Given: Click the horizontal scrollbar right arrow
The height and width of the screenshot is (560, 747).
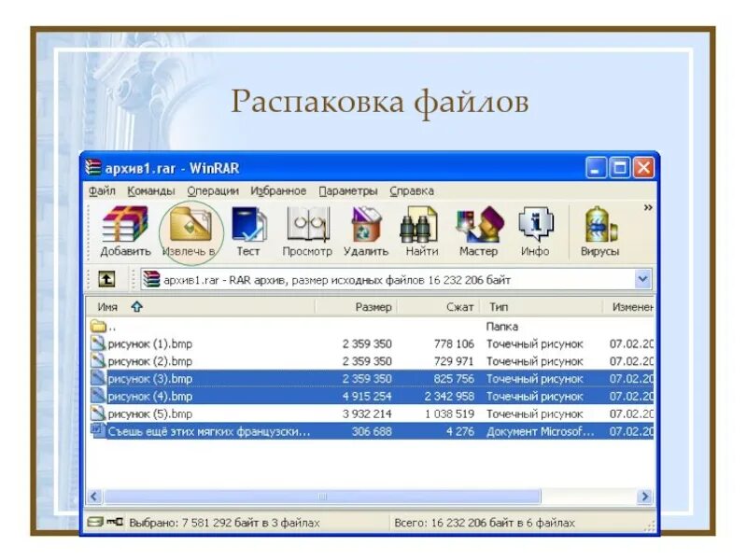Looking at the screenshot, I should pyautogui.click(x=645, y=497).
